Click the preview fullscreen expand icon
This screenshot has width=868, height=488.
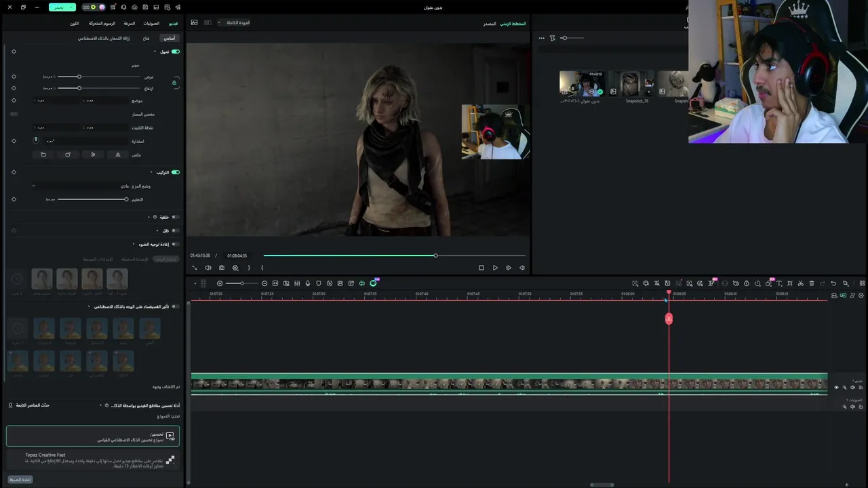(x=195, y=268)
